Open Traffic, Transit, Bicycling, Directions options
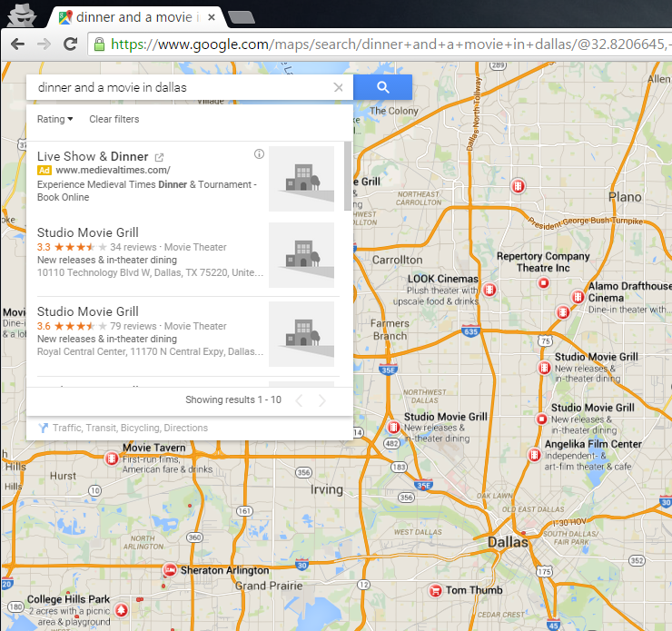The width and height of the screenshot is (672, 631). click(x=130, y=428)
